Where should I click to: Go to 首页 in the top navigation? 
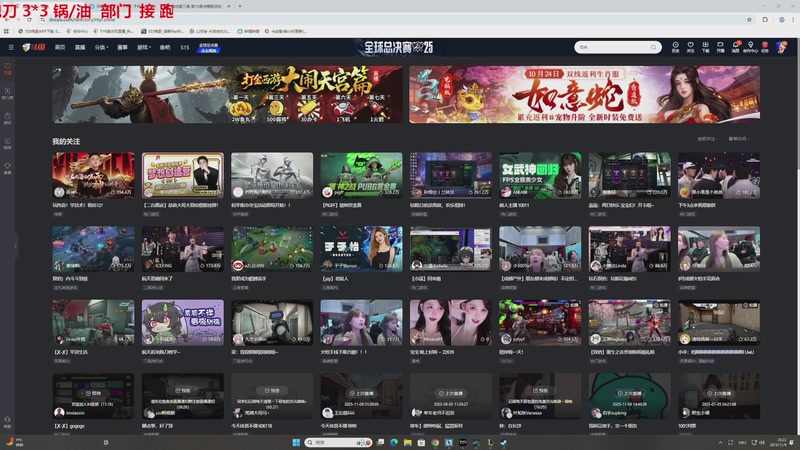coord(60,47)
